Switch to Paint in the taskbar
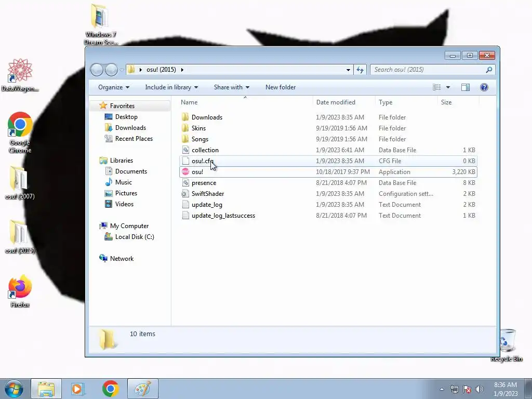Screen dimensions: 532x399 pos(143,389)
